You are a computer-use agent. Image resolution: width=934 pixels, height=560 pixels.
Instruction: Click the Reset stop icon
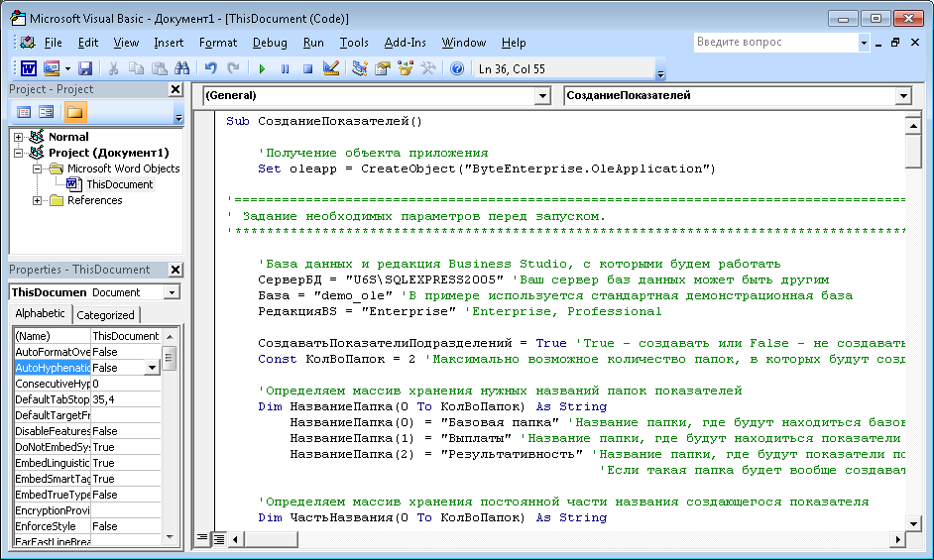307,68
